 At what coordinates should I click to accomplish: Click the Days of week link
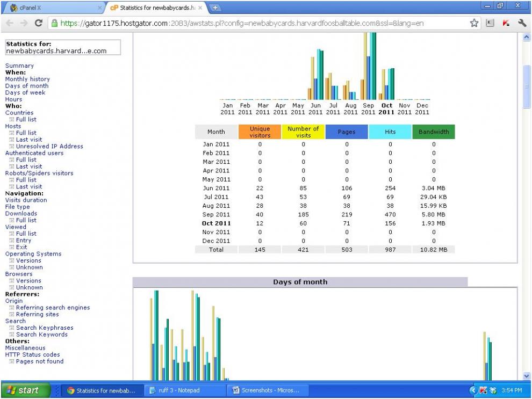[25, 92]
